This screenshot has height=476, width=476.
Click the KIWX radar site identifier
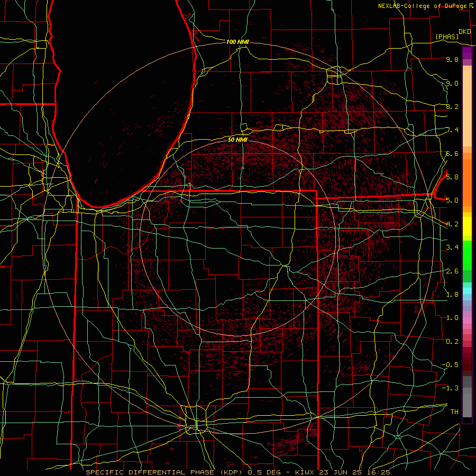305,472
